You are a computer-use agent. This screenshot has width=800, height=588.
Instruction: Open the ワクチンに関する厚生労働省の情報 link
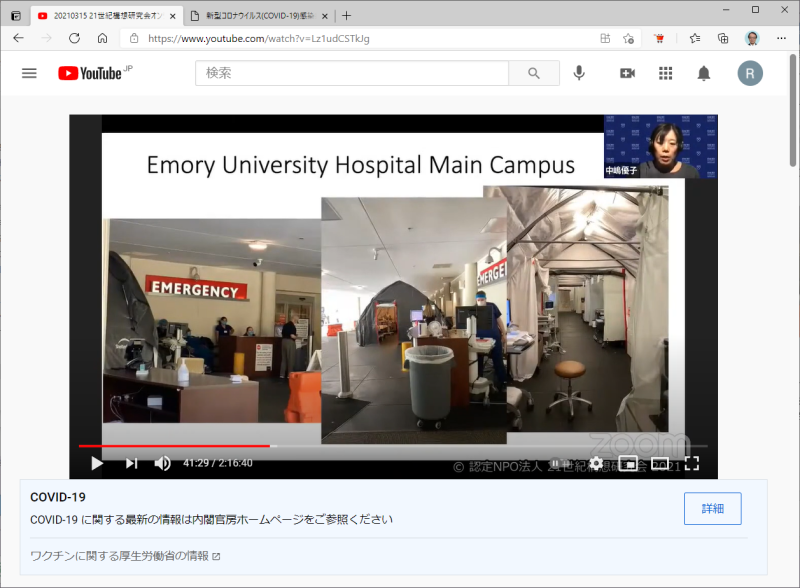125,556
